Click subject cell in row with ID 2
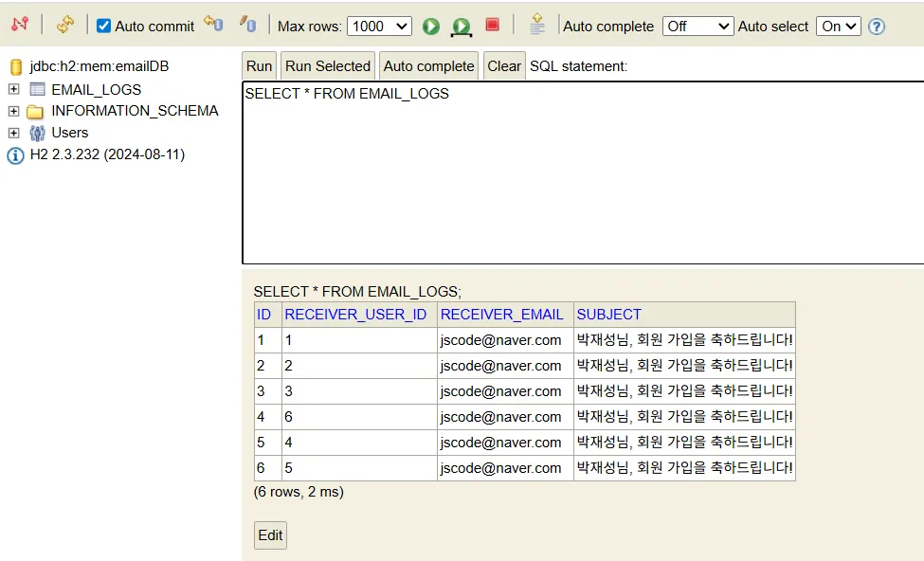The height and width of the screenshot is (561, 924). tap(685, 366)
